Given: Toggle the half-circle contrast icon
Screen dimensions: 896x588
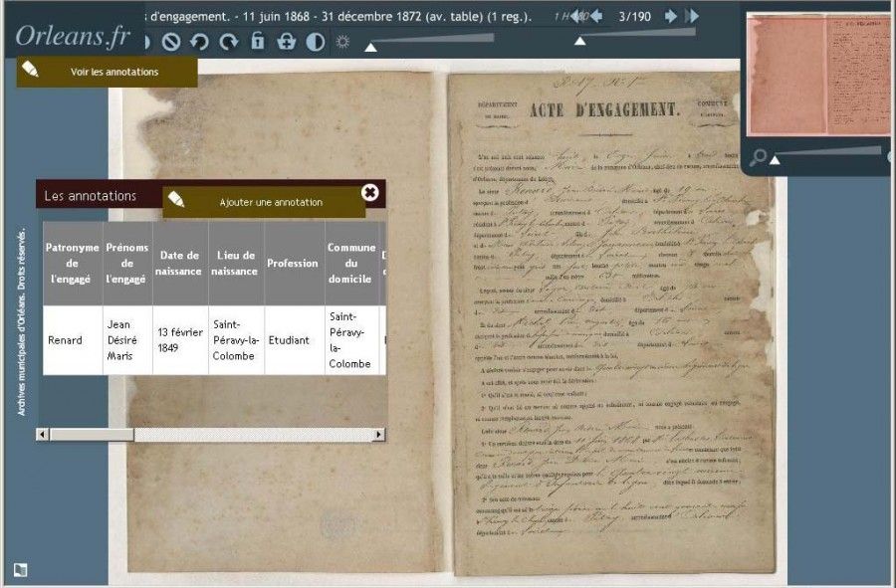Looking at the screenshot, I should [x=315, y=42].
